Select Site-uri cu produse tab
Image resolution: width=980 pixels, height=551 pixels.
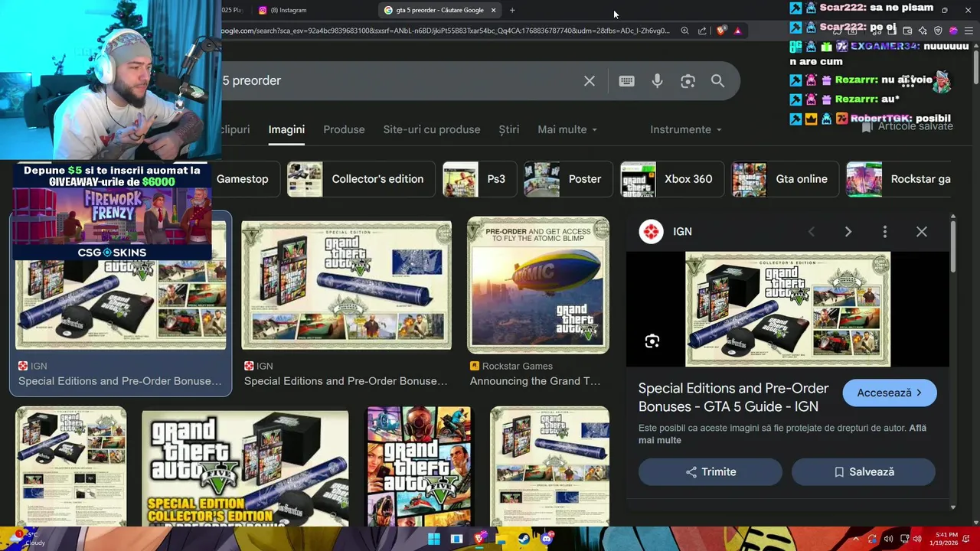point(432,129)
